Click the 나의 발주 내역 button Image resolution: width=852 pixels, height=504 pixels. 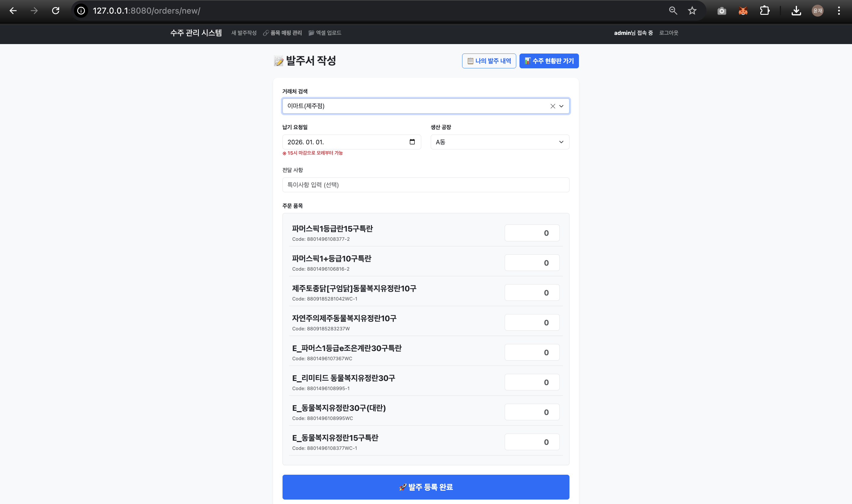click(x=489, y=61)
